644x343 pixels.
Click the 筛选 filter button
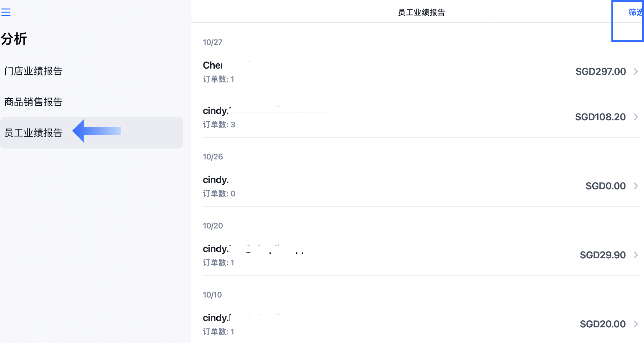point(636,12)
